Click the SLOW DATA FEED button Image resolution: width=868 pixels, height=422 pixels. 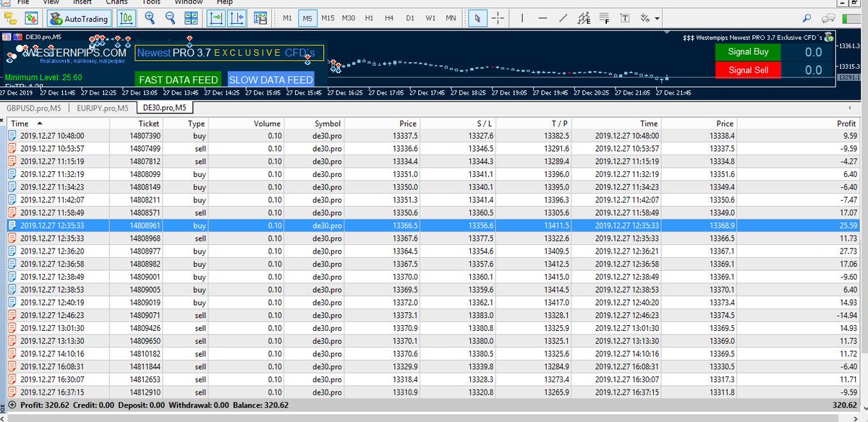pos(271,79)
